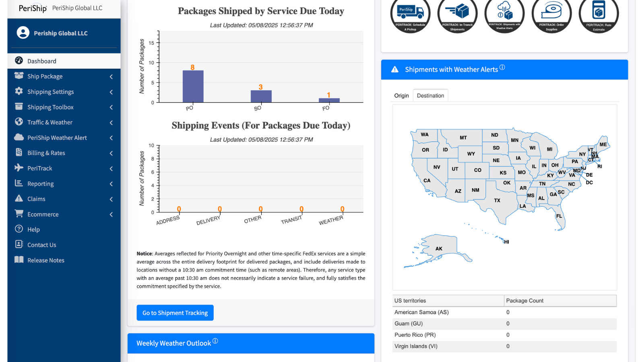
Task: Click the Package Count column header
Action: [x=560, y=300]
